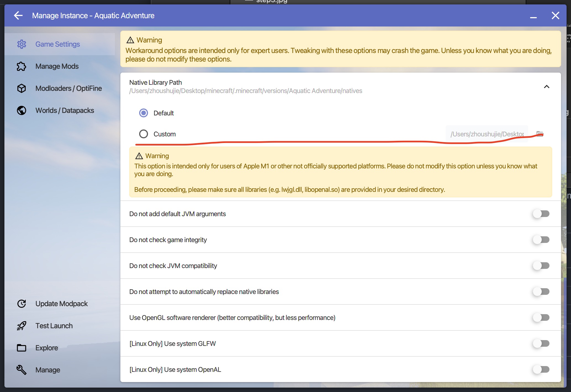Viewport: 571px width, 392px height.
Task: Click the Test Launch rocket icon
Action: 22,326
